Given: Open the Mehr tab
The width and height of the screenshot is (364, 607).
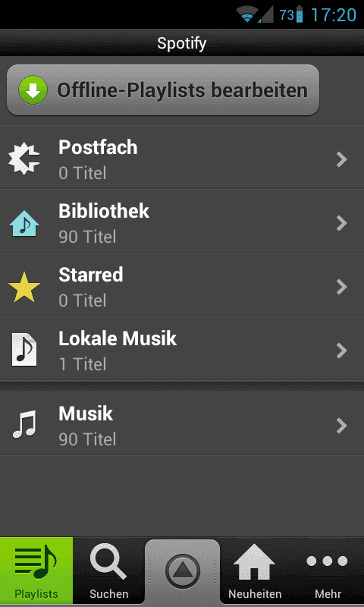Looking at the screenshot, I should click(x=328, y=571).
